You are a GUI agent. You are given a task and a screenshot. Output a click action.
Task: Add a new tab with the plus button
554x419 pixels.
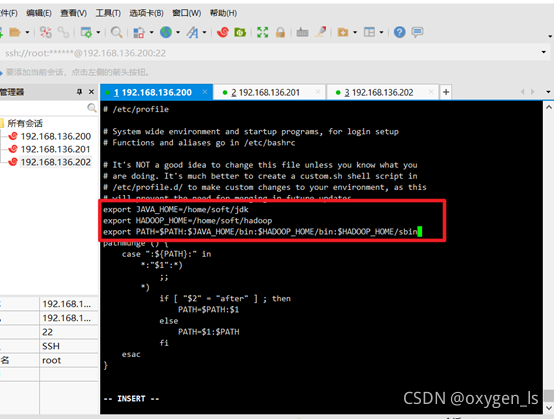446,92
